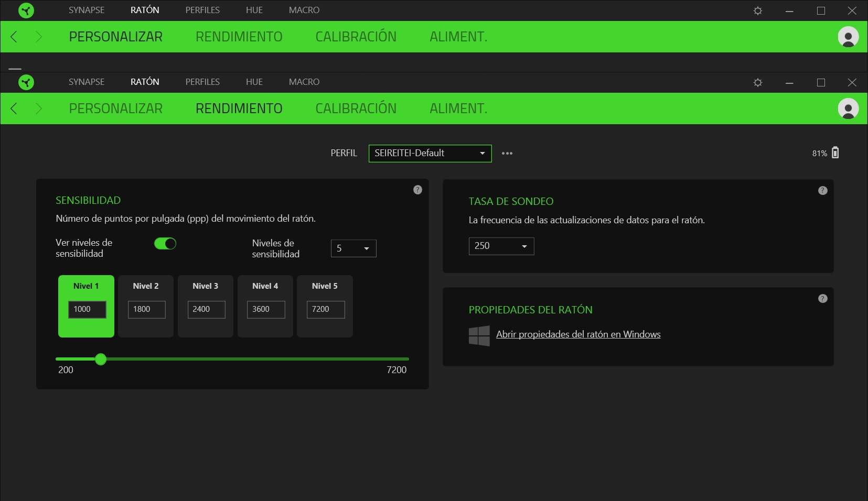Open the three-dot profile options menu
868x501 pixels.
[x=507, y=154]
